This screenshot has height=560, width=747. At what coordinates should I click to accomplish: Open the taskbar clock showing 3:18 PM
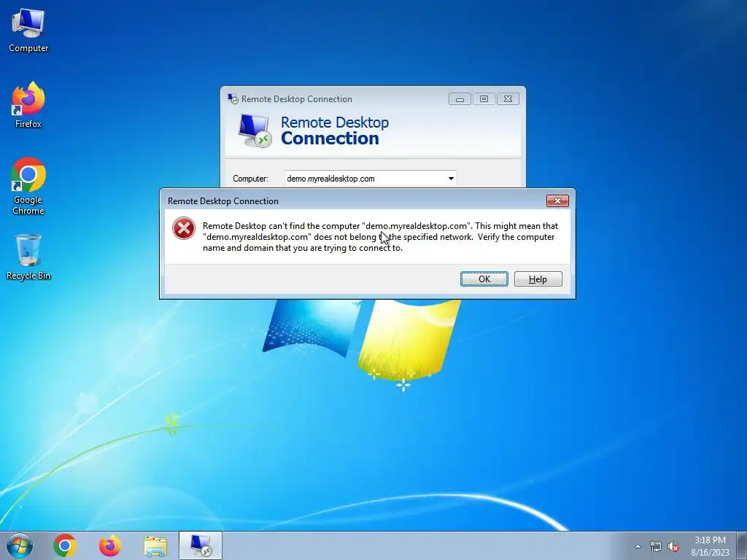[x=710, y=545]
